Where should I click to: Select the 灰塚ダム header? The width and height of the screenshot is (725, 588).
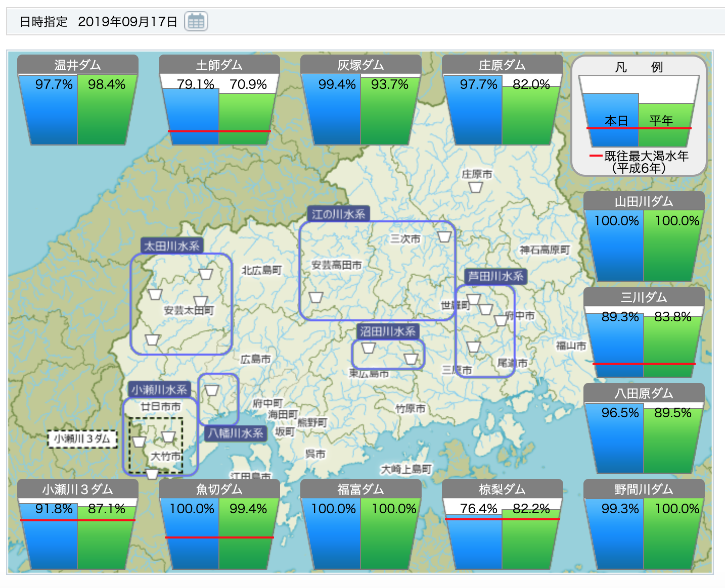[x=360, y=65]
